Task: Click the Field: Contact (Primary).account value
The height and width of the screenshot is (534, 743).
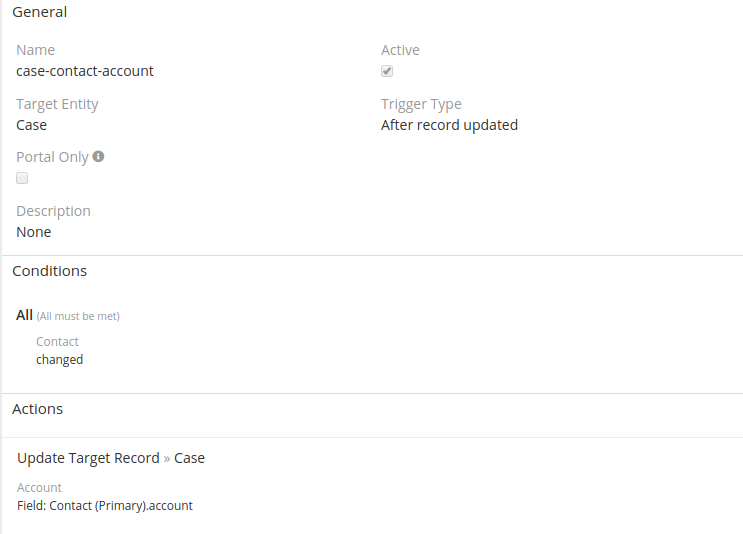Action: point(105,506)
